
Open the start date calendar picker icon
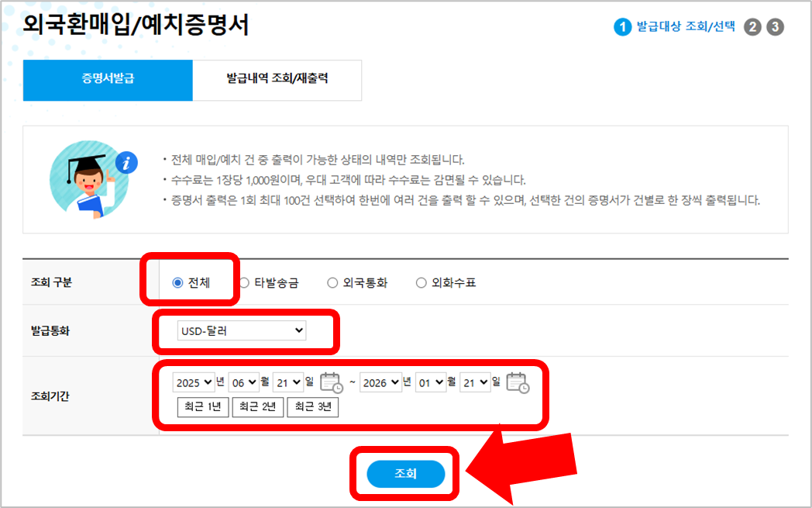[x=332, y=382]
